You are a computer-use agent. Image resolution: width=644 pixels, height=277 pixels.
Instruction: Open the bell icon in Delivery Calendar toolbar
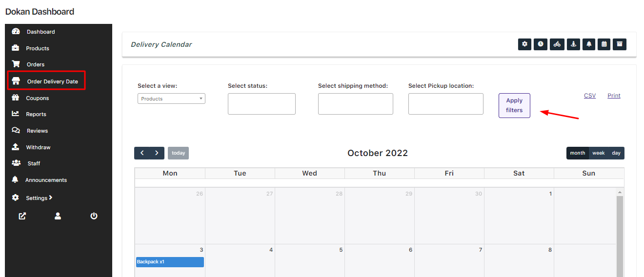589,44
